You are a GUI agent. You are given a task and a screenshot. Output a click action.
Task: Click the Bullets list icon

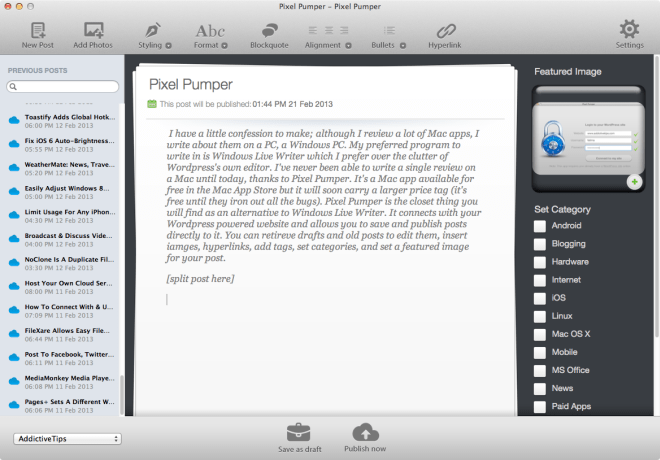(389, 30)
